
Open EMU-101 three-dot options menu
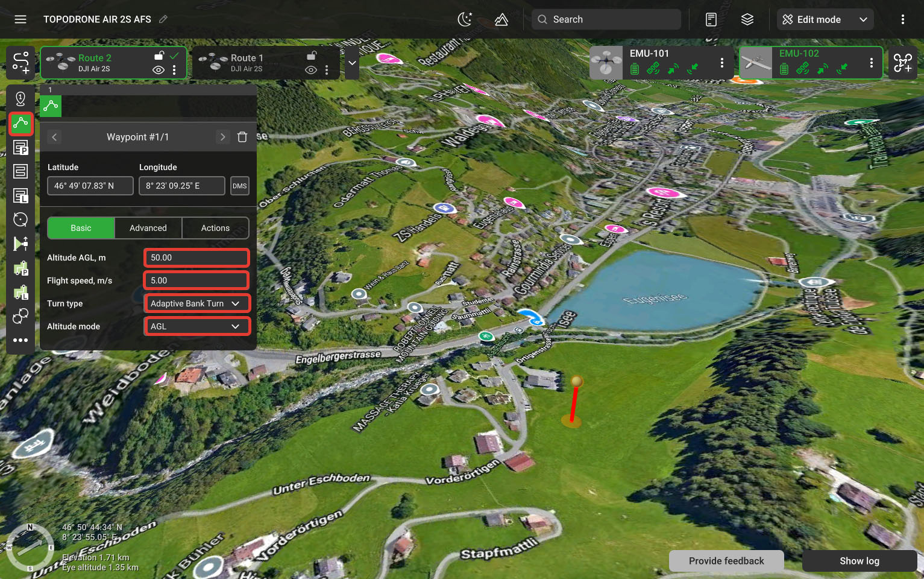[722, 63]
